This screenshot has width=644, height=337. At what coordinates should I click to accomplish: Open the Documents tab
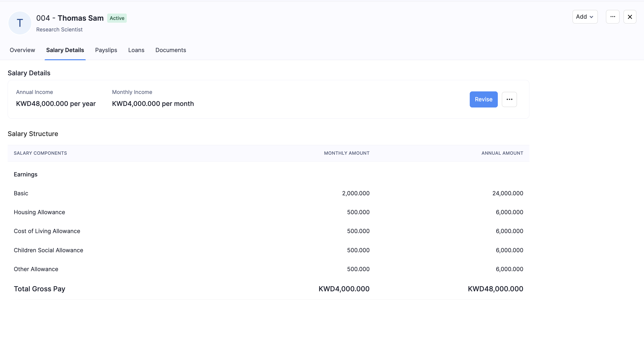tap(171, 50)
